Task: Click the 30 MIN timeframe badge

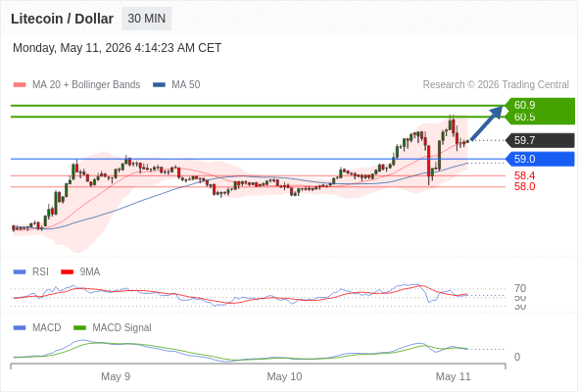Action: 146,19
